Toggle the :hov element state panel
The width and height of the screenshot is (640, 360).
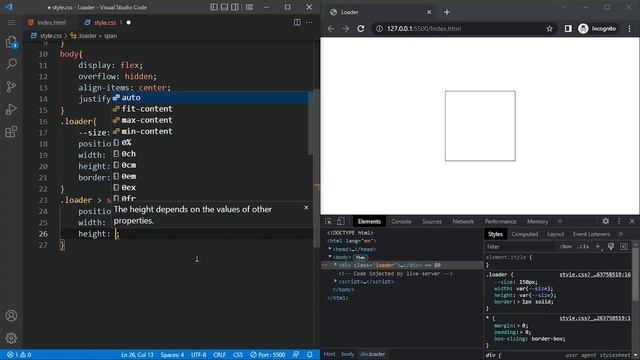pyautogui.click(x=566, y=247)
